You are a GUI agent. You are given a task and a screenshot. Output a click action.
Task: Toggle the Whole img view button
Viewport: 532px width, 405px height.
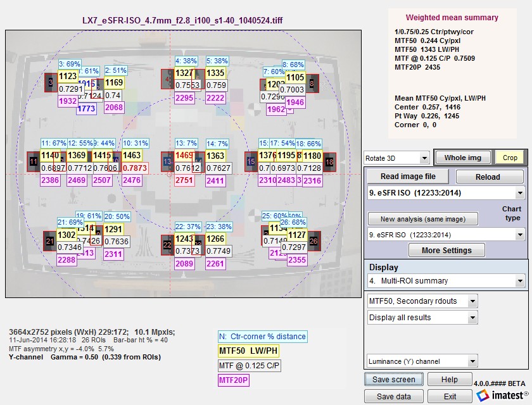click(x=463, y=158)
